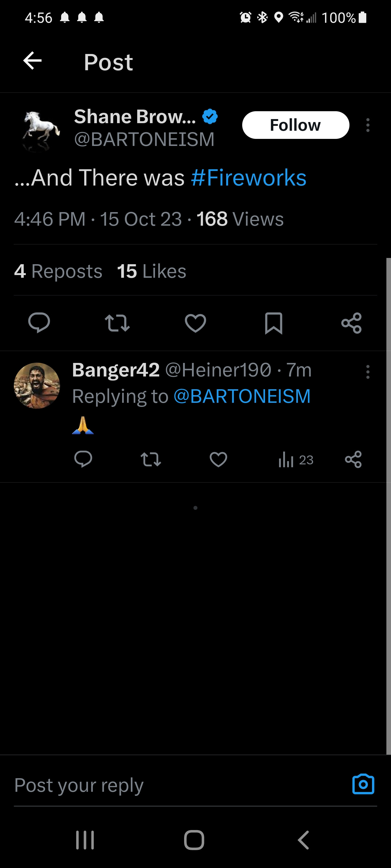Reply to the main Fireworks post
The width and height of the screenshot is (391, 868).
(39, 323)
